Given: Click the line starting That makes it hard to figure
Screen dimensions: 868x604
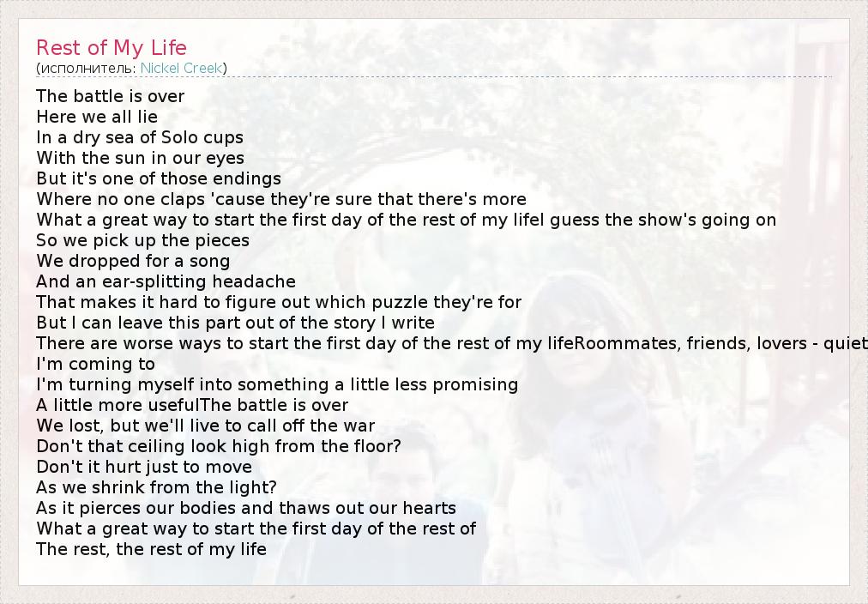Looking at the screenshot, I should [x=279, y=302].
